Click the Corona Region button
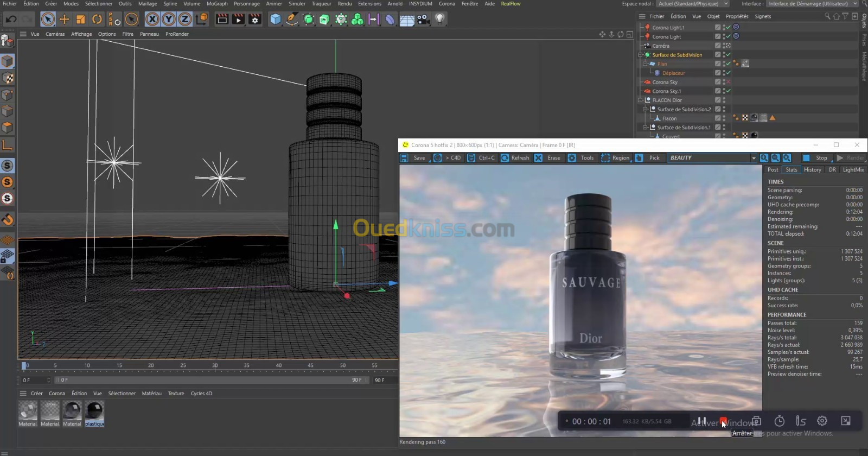Screen dimensions: 868x456 [x=616, y=158]
